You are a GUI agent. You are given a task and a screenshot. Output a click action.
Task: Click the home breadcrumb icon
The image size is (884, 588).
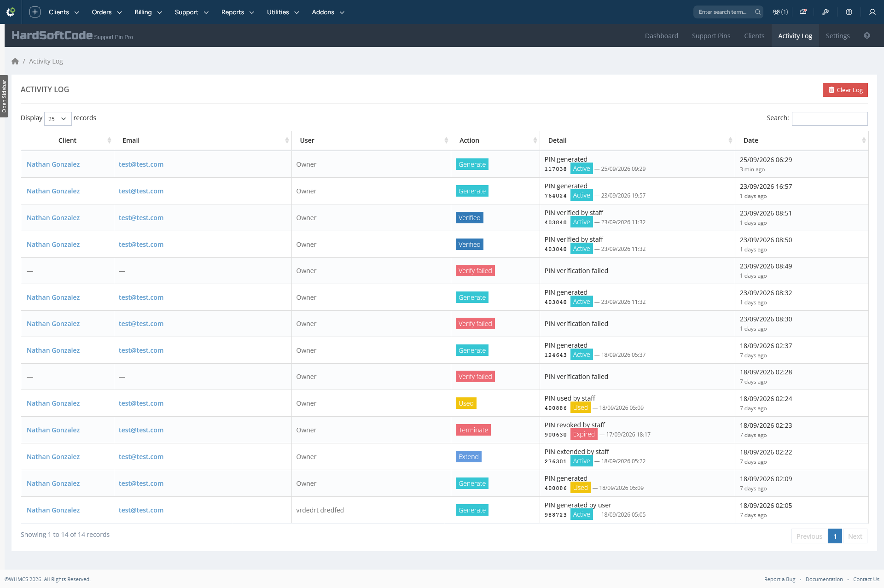(x=15, y=61)
